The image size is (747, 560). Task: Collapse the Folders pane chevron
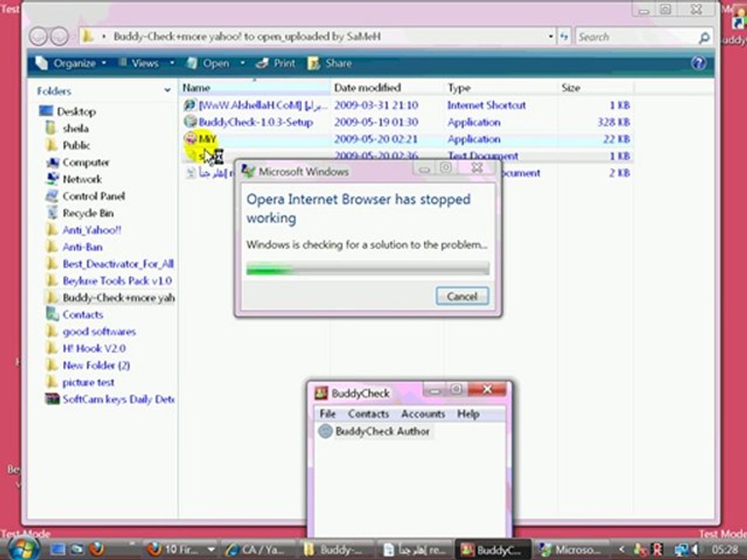[167, 90]
